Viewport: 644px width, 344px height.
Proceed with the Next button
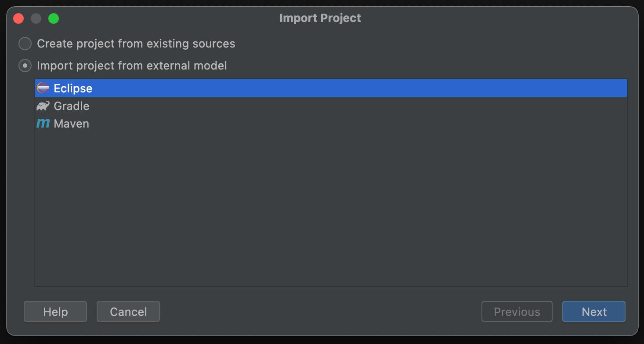(x=594, y=311)
